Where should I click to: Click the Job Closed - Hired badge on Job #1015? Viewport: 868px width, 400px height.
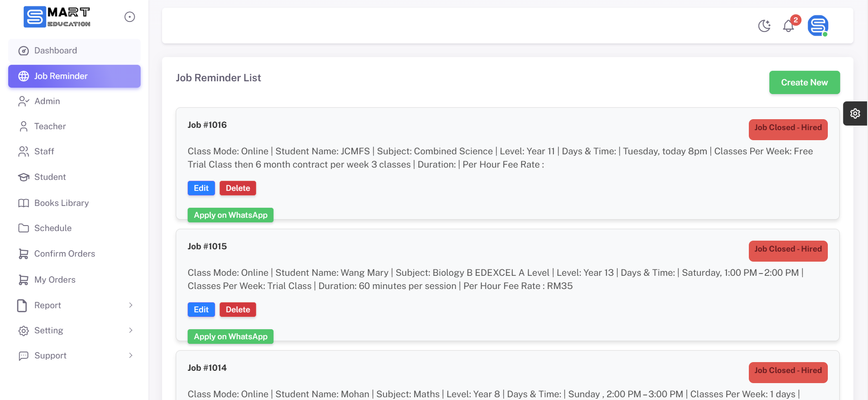pyautogui.click(x=788, y=250)
